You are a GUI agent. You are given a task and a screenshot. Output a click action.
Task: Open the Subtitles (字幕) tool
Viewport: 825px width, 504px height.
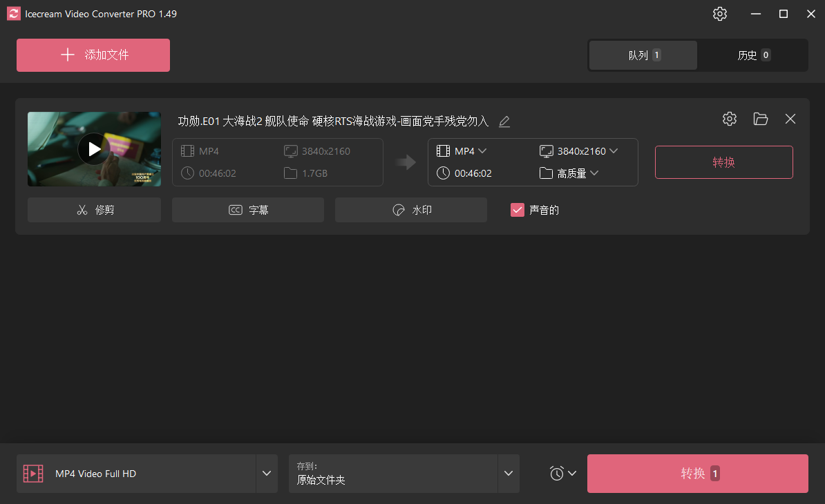click(247, 209)
